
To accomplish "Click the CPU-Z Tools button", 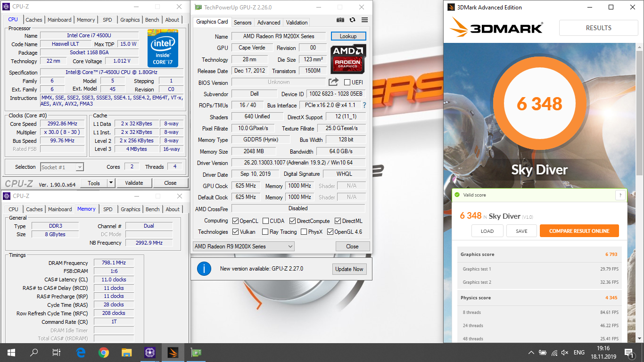I will [x=94, y=183].
